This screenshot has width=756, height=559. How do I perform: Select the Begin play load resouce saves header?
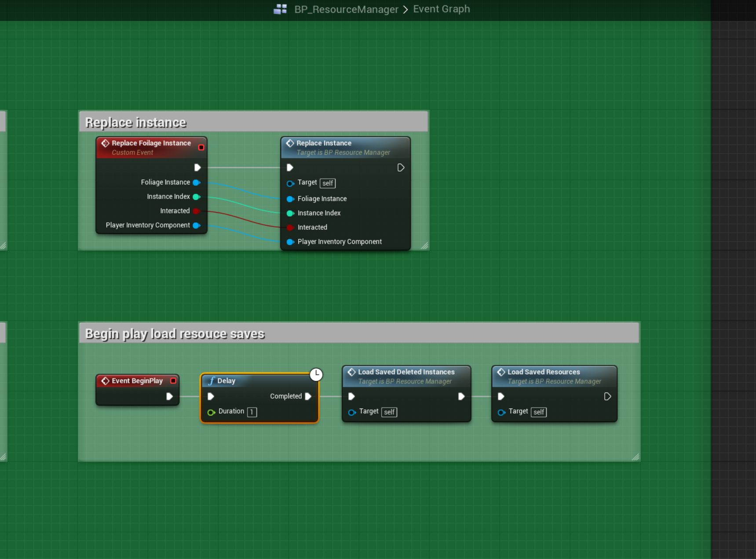pos(175,334)
